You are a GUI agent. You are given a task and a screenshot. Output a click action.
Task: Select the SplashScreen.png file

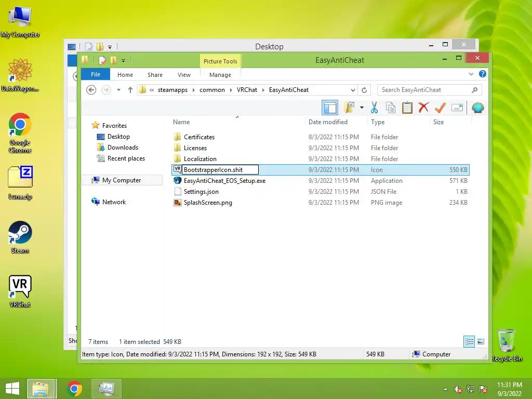208,203
